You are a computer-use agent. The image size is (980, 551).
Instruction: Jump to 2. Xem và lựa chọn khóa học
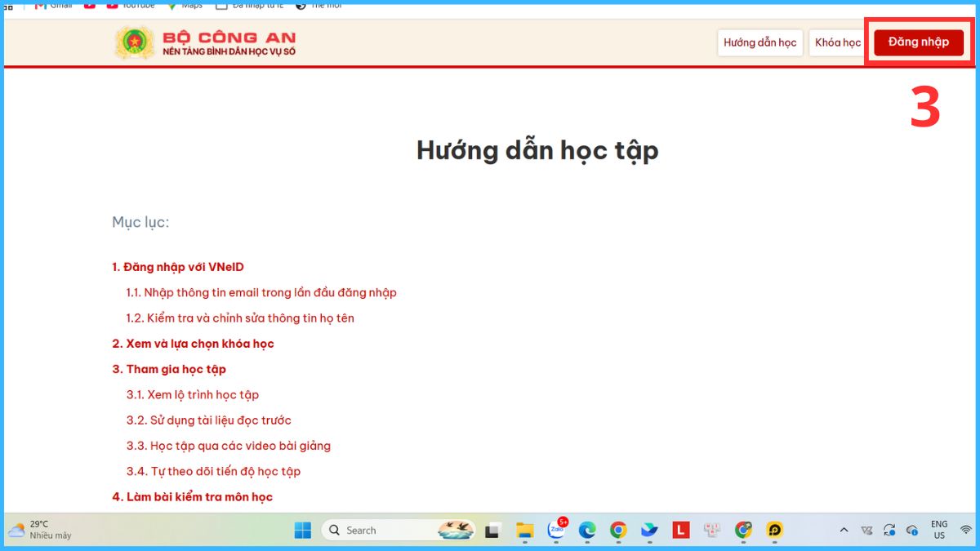(193, 344)
